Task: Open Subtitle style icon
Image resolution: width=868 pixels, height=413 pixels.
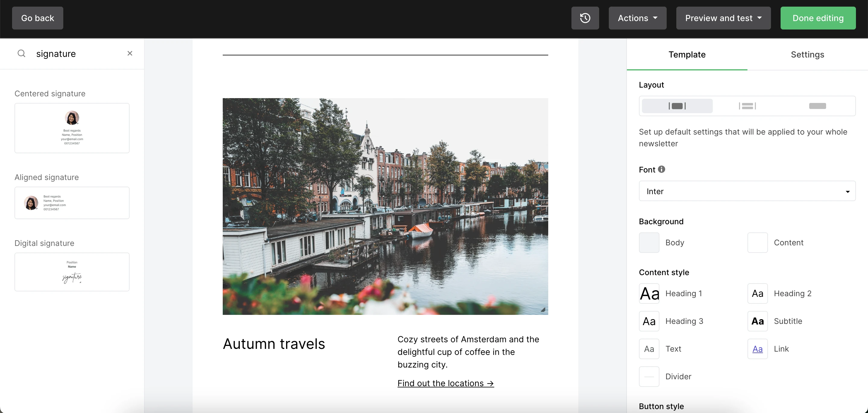Action: tap(757, 321)
